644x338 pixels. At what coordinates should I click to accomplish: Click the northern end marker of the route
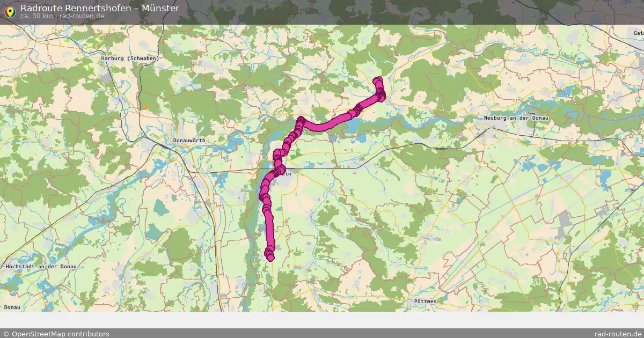click(x=378, y=81)
